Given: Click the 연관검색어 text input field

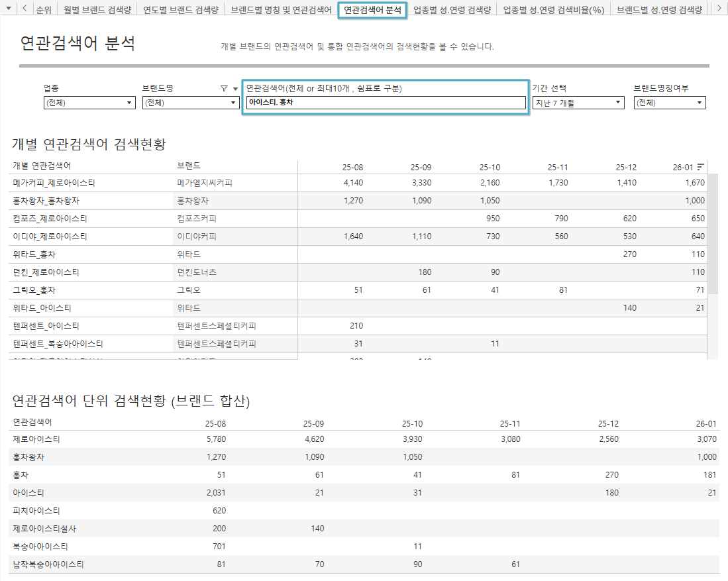Looking at the screenshot, I should click(x=385, y=103).
